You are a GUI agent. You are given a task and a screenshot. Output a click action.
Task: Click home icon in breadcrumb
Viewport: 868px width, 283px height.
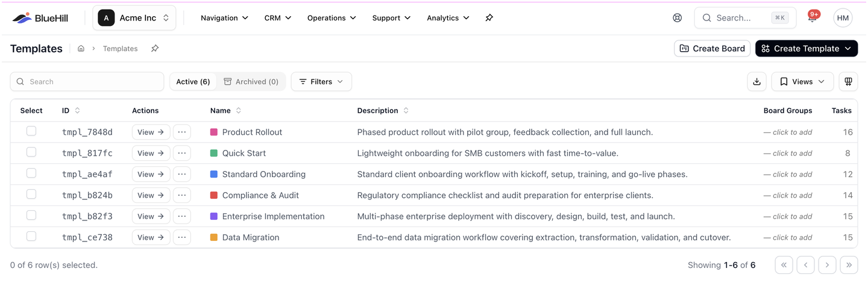(x=81, y=49)
